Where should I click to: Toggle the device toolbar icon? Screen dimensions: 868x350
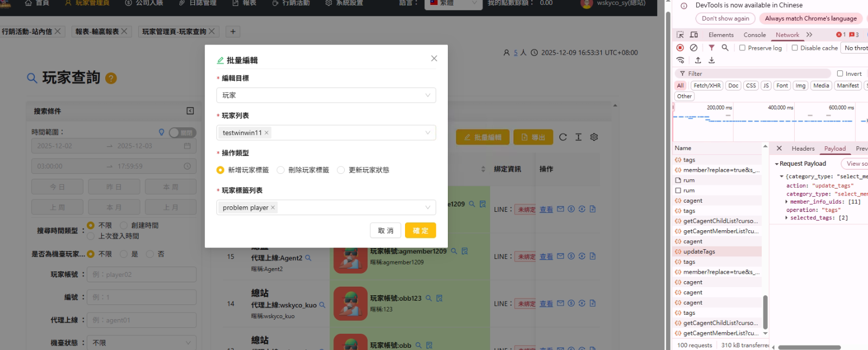click(x=694, y=35)
